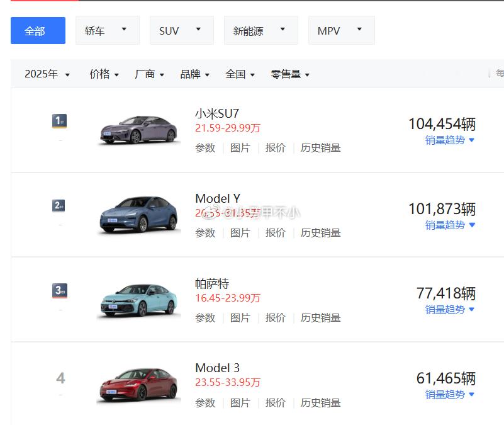Open 历史销量 for 帕萨特
The height and width of the screenshot is (425, 504).
320,318
